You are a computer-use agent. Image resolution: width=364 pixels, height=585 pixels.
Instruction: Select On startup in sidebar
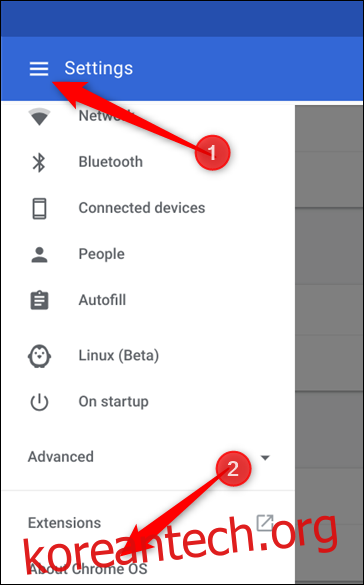(113, 402)
